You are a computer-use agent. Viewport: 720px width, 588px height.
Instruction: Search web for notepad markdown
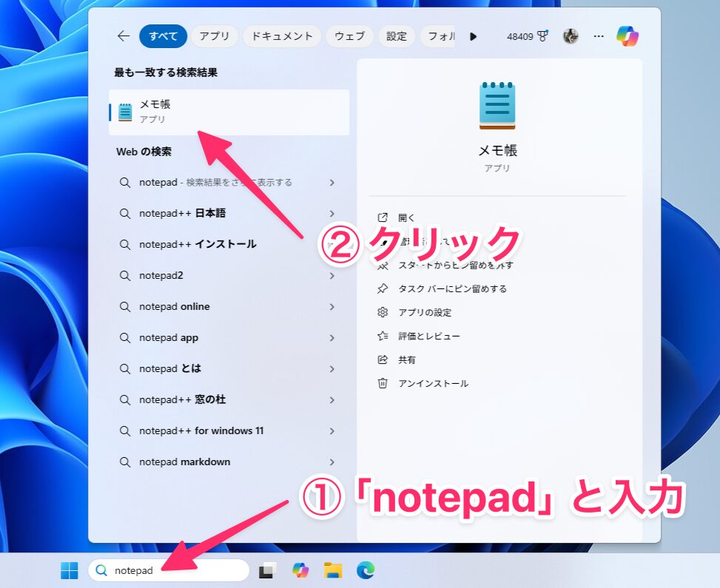pyautogui.click(x=184, y=462)
